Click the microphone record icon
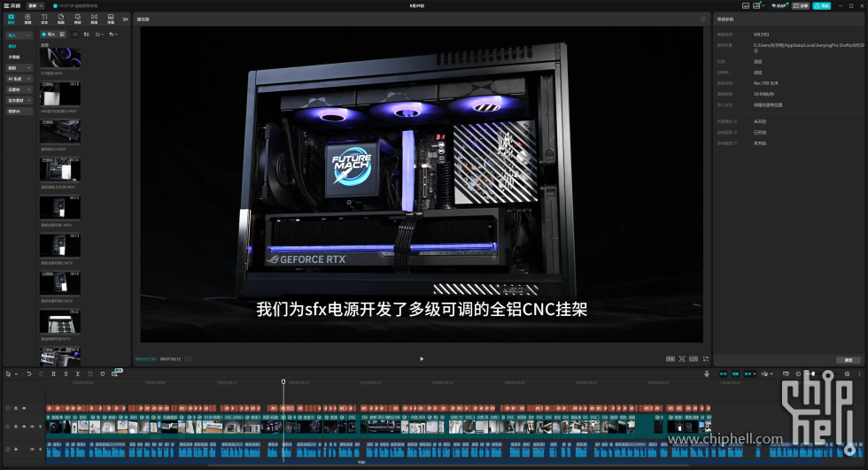Image resolution: width=868 pixels, height=470 pixels. coord(707,374)
